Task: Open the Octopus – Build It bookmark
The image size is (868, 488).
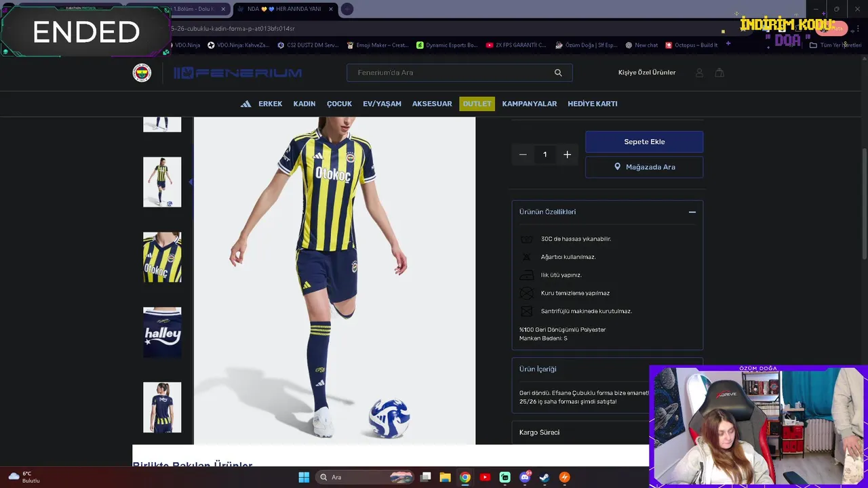Action: [x=692, y=45]
